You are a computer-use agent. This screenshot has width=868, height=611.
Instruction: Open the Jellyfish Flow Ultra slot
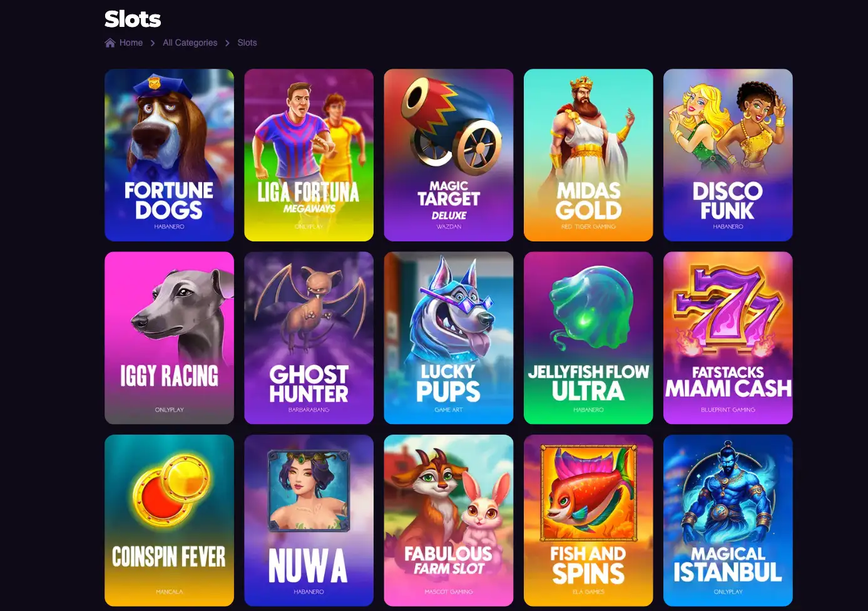588,338
